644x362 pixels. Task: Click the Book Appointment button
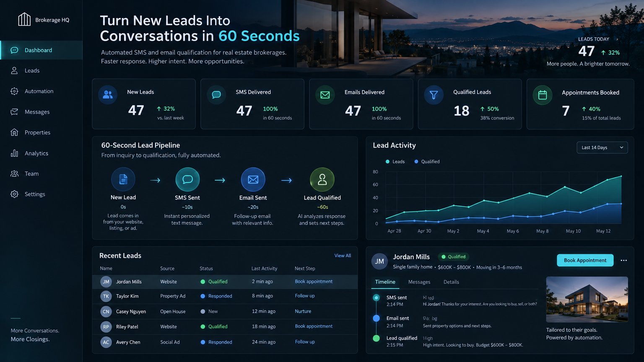[x=585, y=260]
